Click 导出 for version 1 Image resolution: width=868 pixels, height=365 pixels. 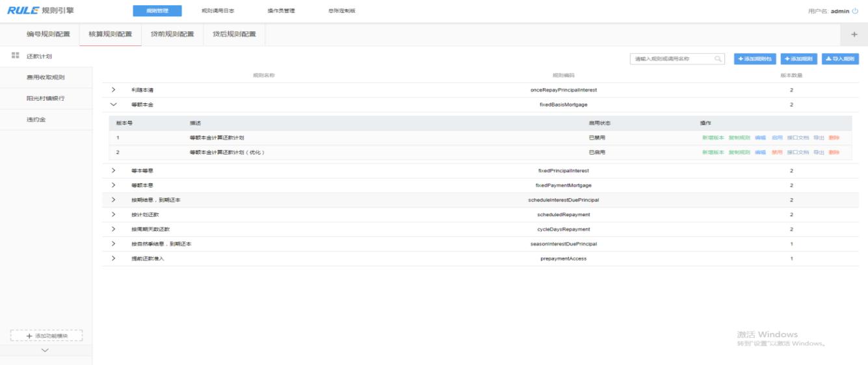click(819, 138)
